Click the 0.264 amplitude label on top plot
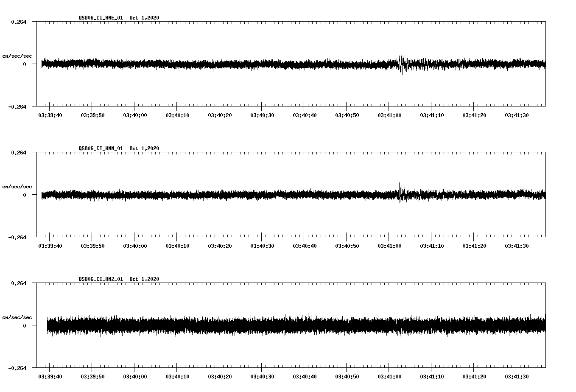 coord(20,22)
